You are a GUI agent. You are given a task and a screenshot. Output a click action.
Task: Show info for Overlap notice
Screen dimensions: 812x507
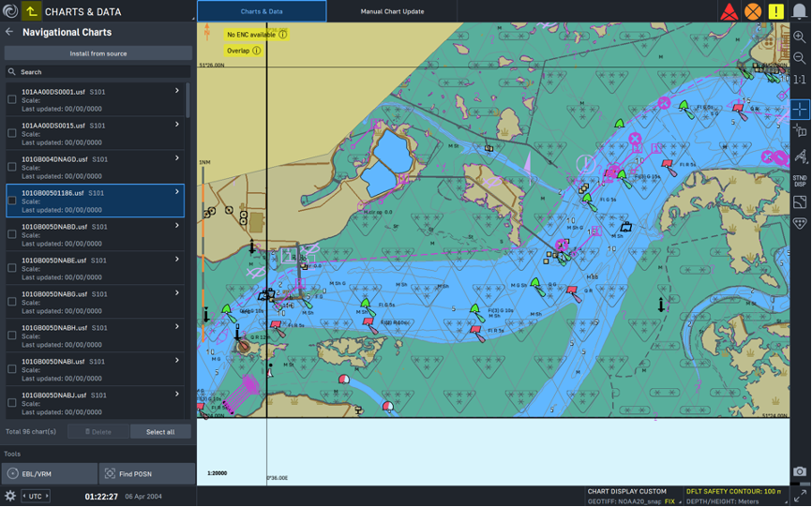click(256, 51)
